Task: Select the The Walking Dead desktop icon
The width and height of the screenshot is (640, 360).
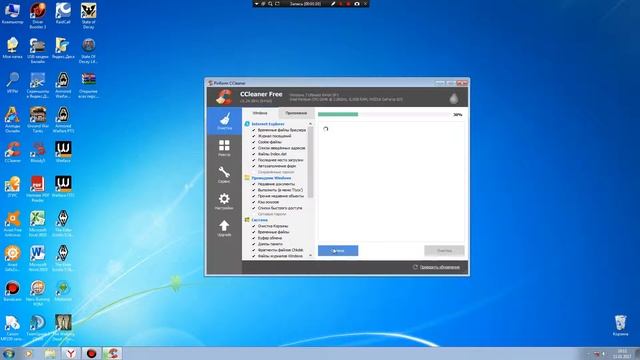Action: [63, 328]
